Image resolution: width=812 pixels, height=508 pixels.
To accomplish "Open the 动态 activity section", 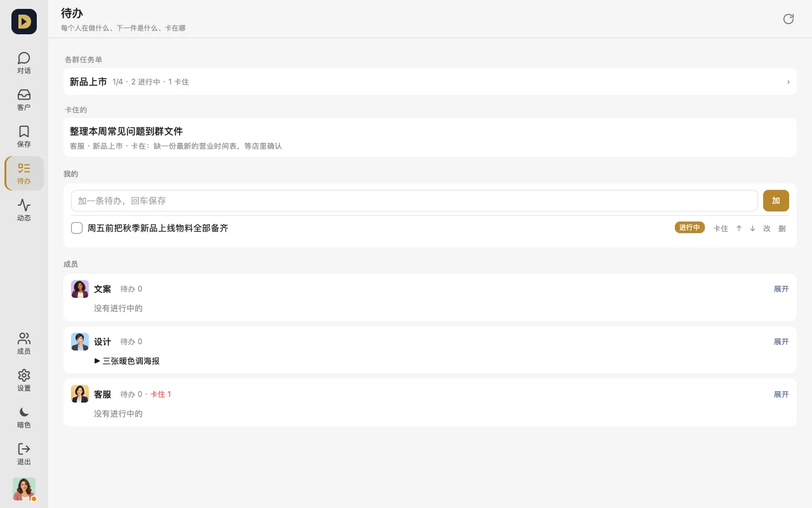I will (24, 210).
